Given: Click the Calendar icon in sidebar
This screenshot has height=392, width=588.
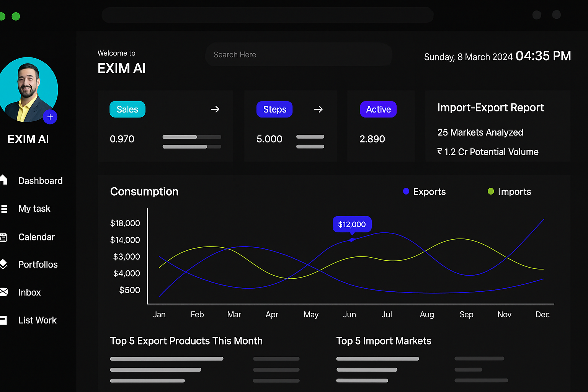Looking at the screenshot, I should point(3,237).
